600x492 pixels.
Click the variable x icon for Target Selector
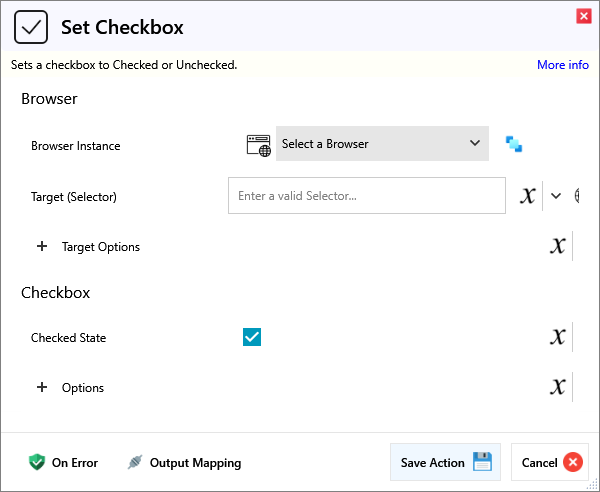[528, 196]
